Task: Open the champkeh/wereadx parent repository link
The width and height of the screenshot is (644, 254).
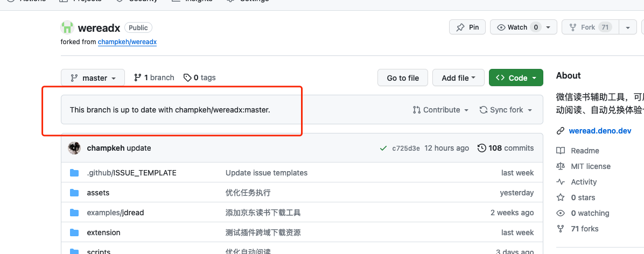Action: (127, 42)
